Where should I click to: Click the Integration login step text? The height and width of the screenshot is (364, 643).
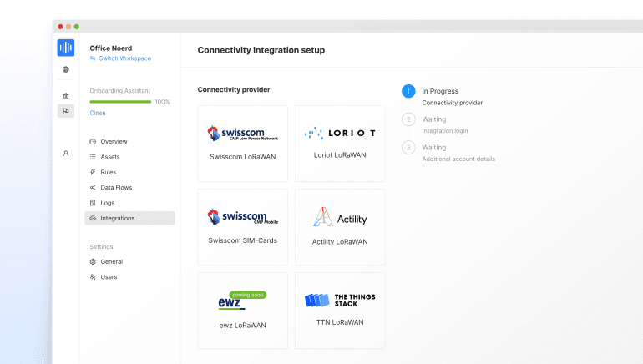[x=445, y=131]
